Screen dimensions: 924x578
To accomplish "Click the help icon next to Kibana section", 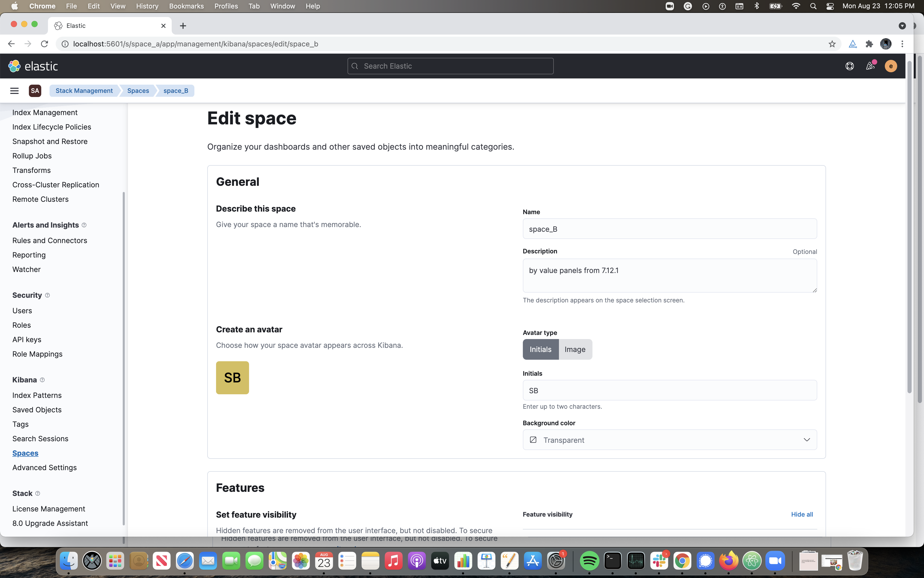I will [42, 380].
